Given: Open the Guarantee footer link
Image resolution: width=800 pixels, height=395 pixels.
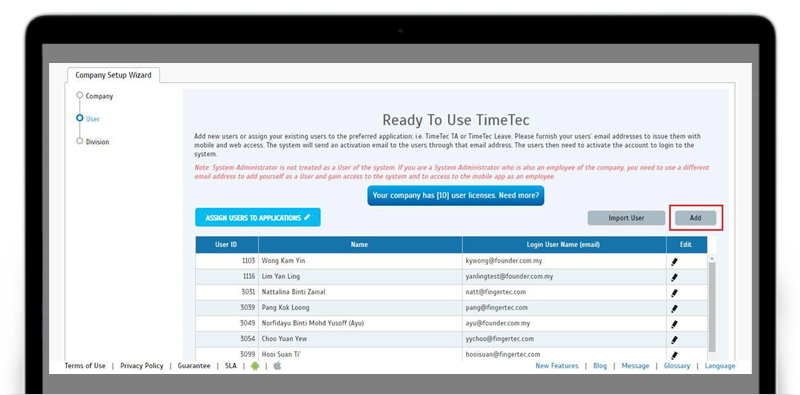Looking at the screenshot, I should [194, 366].
